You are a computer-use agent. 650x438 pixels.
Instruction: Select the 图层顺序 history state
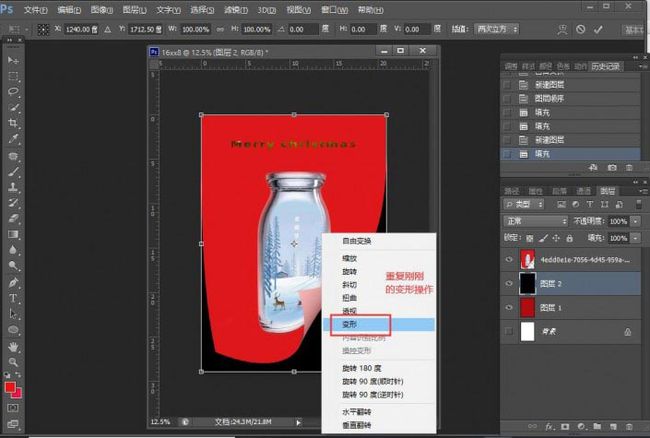570,99
